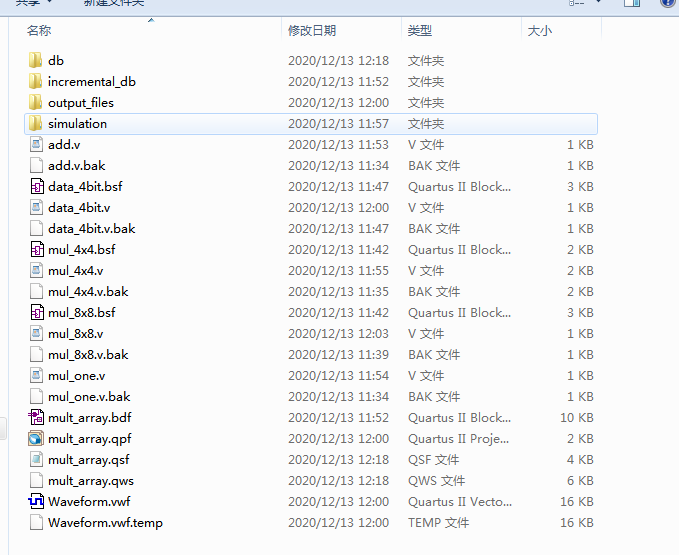Click the simulation folder icon

point(36,123)
